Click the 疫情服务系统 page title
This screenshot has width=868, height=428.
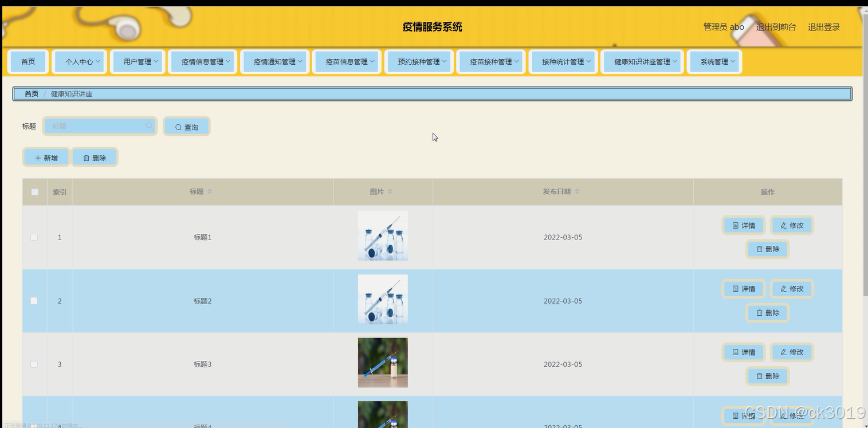(433, 27)
